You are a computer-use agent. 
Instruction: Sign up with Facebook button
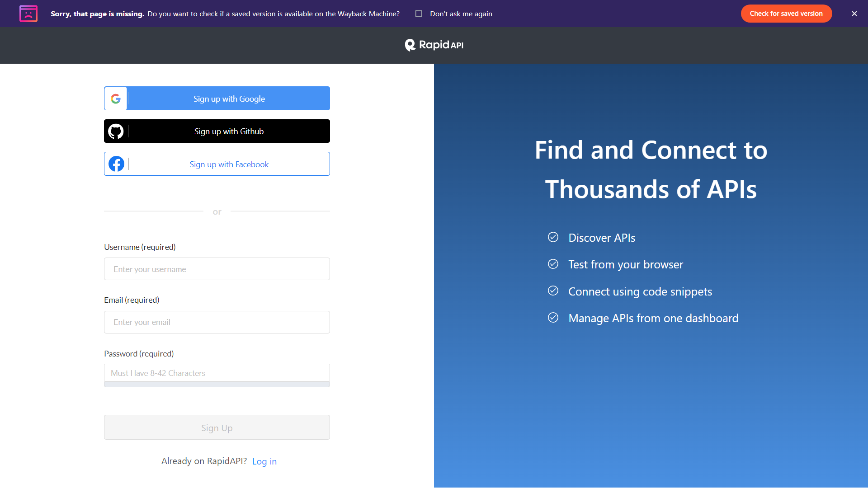(x=217, y=164)
